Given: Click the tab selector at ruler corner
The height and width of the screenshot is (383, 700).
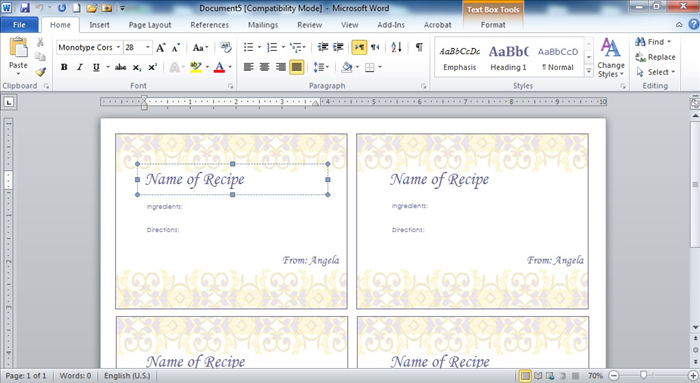Looking at the screenshot, I should (9, 102).
